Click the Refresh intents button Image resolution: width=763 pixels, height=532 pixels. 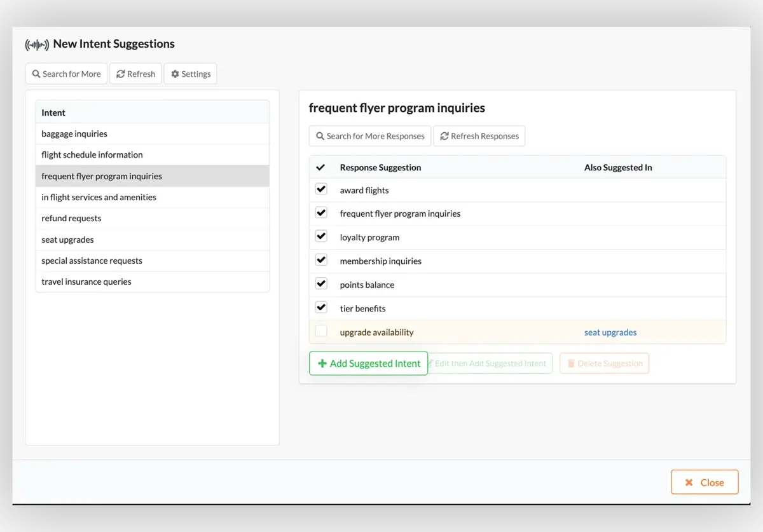(135, 74)
